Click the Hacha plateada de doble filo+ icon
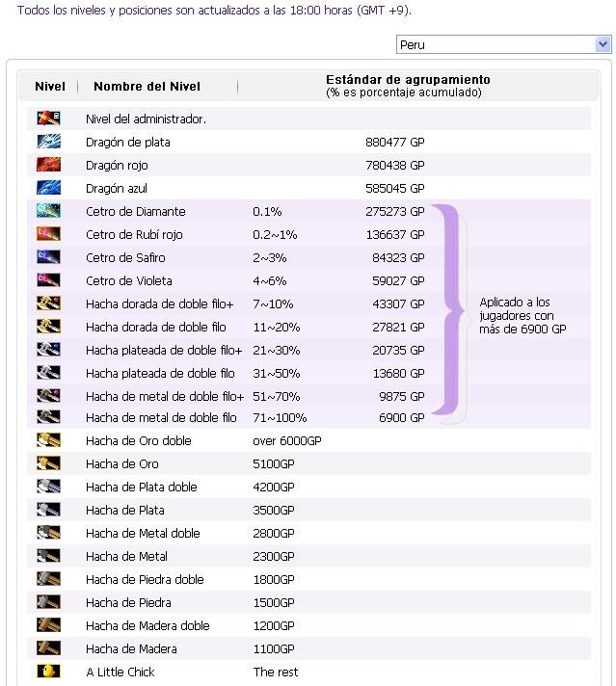The width and height of the screenshot is (616, 686). click(x=48, y=350)
